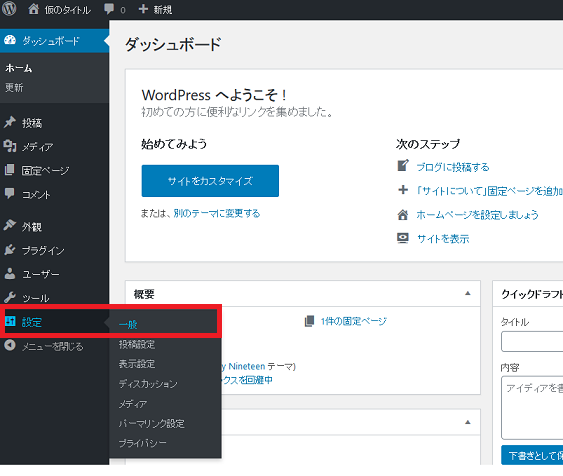Open the 外観 menu
The height and width of the screenshot is (476, 563).
[x=32, y=227]
